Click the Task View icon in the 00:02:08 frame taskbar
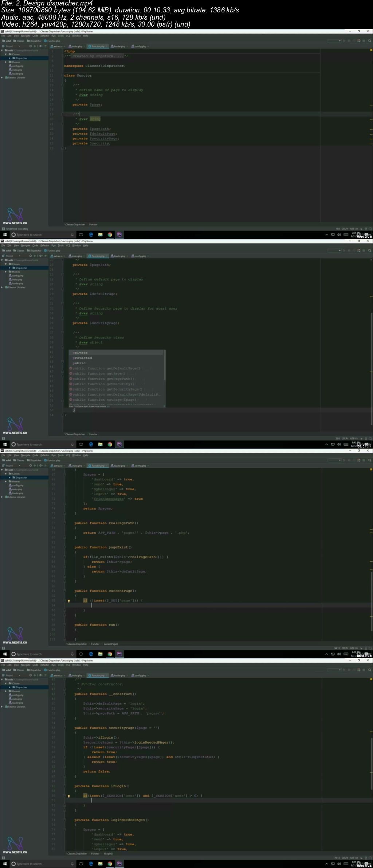The image size is (373, 868). 81,235
